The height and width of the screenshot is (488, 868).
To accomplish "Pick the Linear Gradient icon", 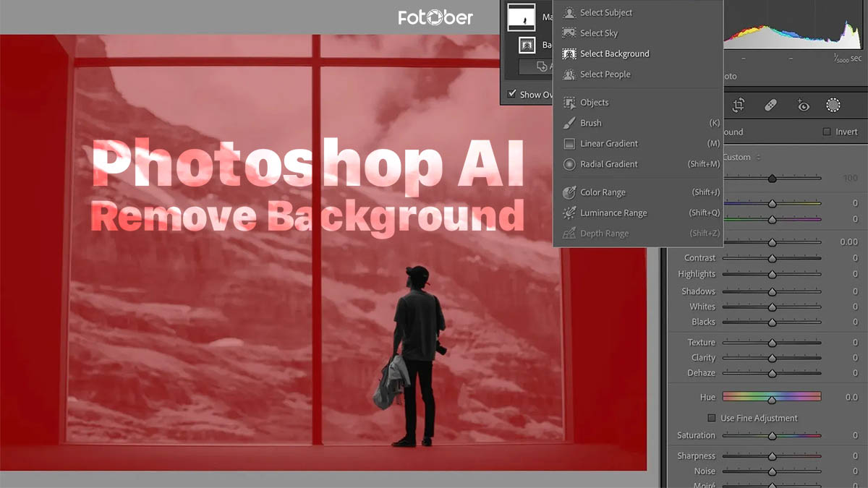I will point(569,144).
